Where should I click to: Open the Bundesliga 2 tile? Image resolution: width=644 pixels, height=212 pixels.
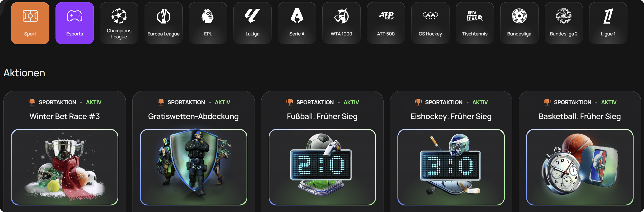(564, 23)
